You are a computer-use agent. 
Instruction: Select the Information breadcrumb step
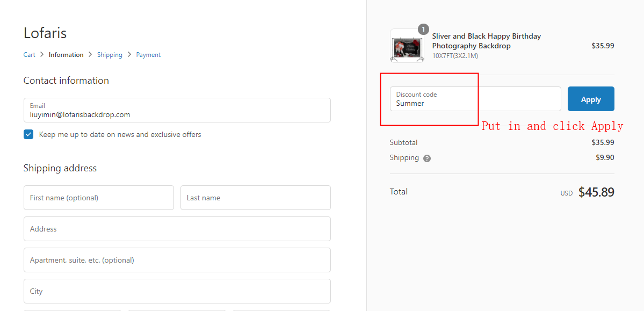(66, 55)
